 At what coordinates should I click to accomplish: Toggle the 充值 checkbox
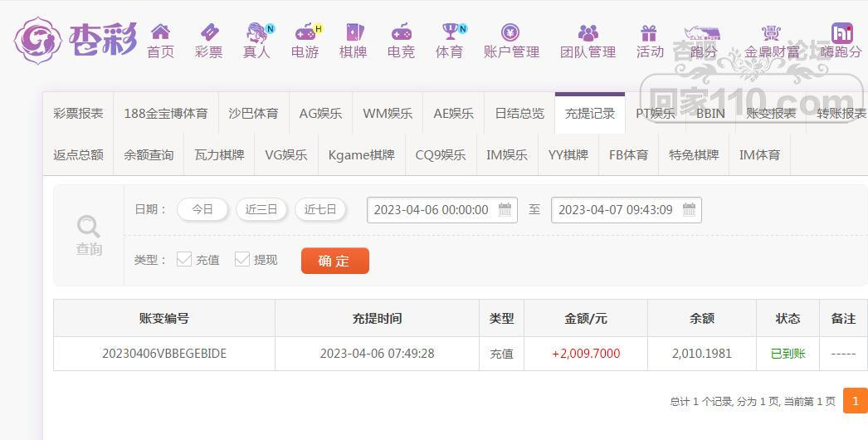(x=183, y=259)
